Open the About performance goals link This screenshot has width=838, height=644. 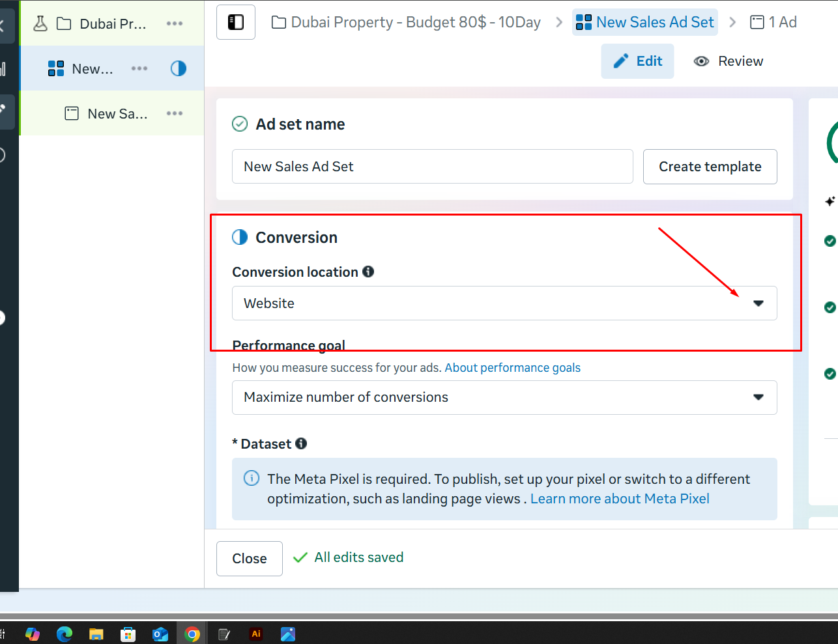[512, 368]
